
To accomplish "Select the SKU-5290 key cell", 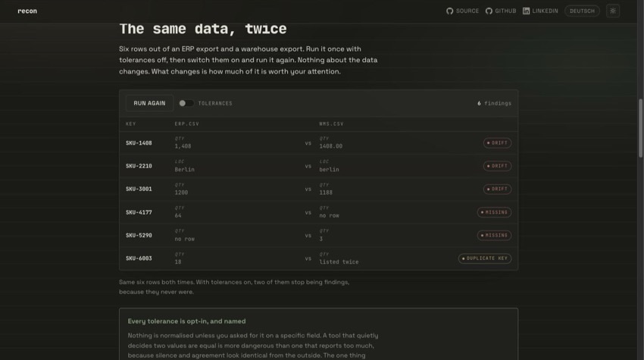I will tap(139, 236).
